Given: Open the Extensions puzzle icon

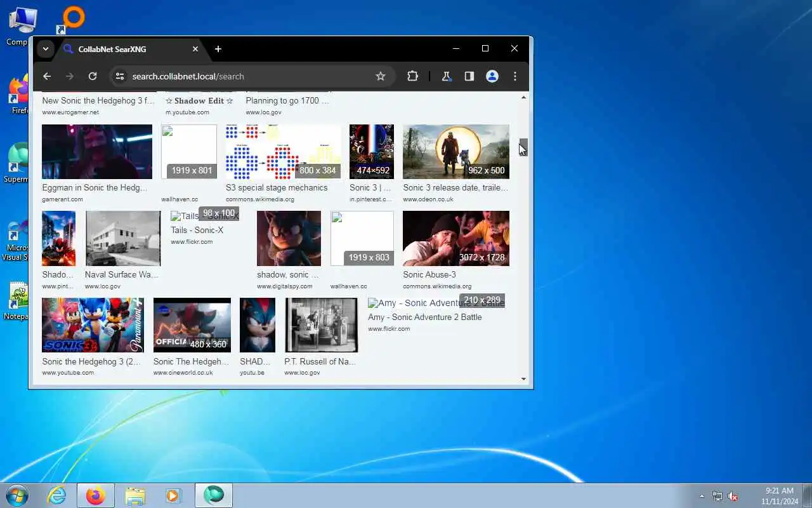Looking at the screenshot, I should coord(412,76).
